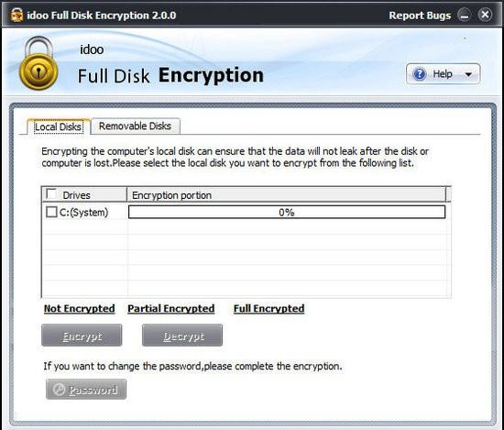504x430 pixels.
Task: Click the idoo app icon in title bar
Action: click(x=16, y=15)
